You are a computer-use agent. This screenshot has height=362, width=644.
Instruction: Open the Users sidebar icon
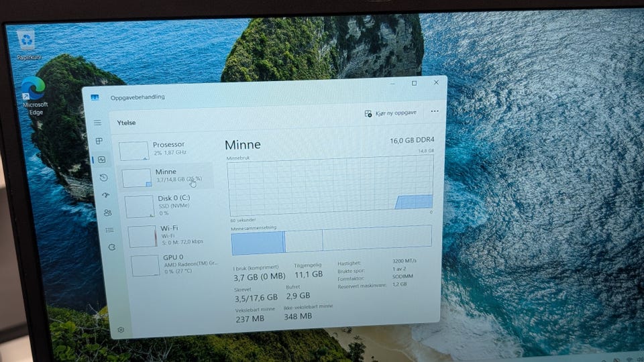[x=107, y=213]
